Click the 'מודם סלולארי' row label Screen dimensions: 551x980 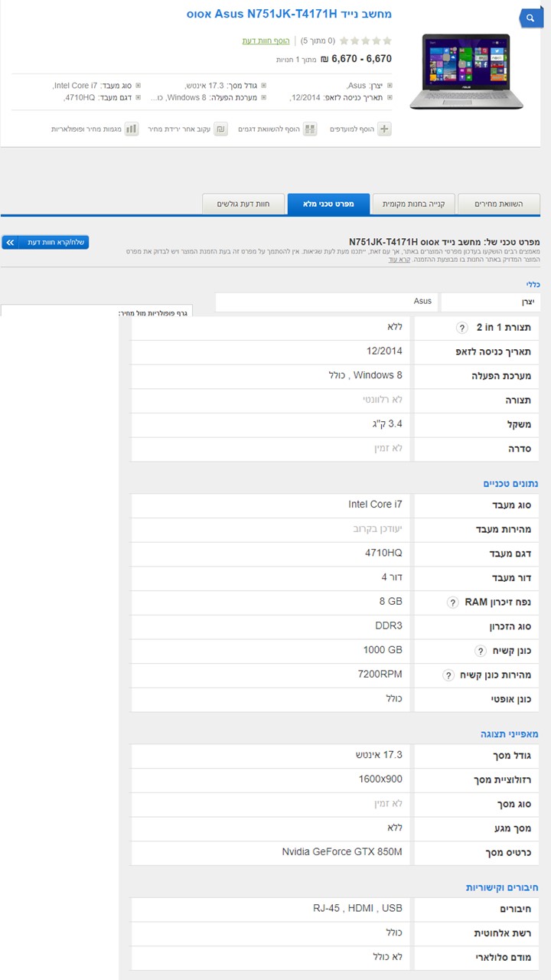pyautogui.click(x=503, y=958)
